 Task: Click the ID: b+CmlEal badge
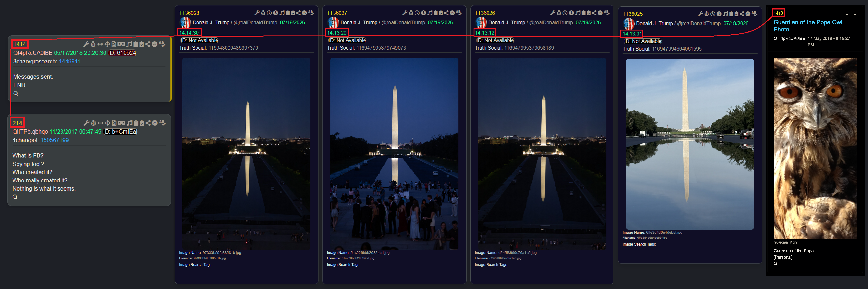click(x=120, y=132)
